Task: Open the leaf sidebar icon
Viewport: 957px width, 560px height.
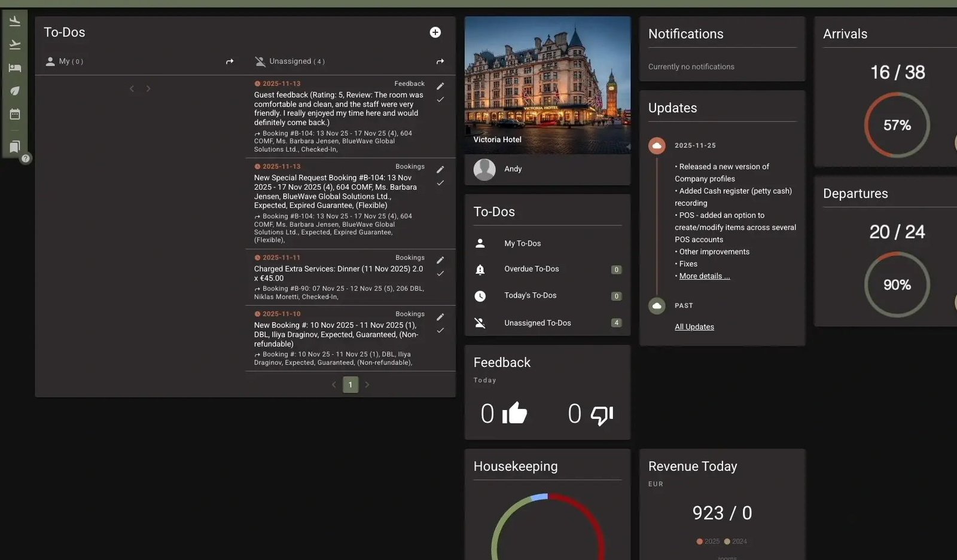Action: tap(15, 91)
